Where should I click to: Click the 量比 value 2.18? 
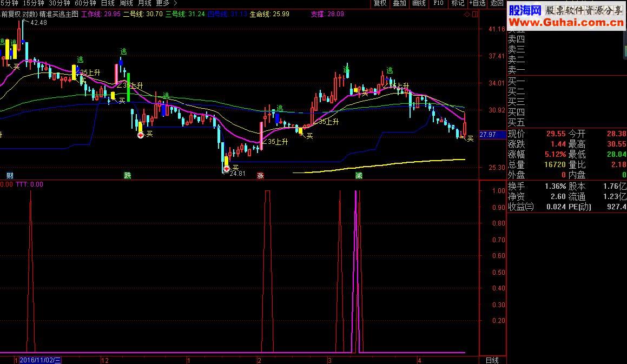618,165
